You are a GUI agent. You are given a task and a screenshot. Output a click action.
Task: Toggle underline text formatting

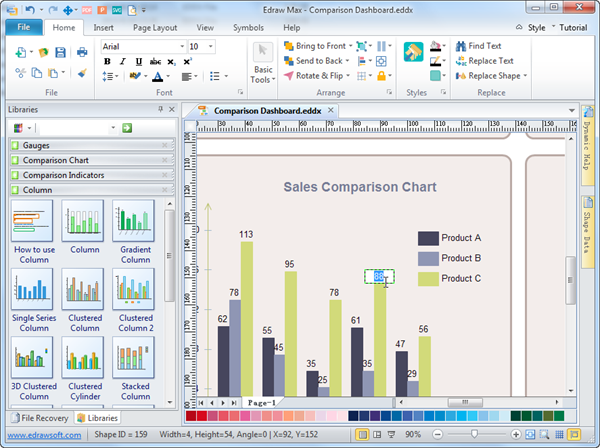point(140,61)
